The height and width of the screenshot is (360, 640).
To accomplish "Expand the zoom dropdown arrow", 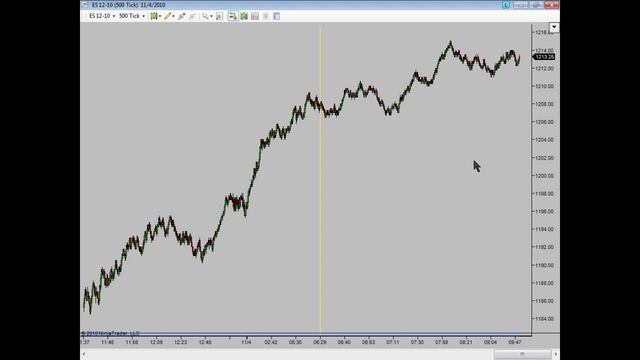I will 211,16.
